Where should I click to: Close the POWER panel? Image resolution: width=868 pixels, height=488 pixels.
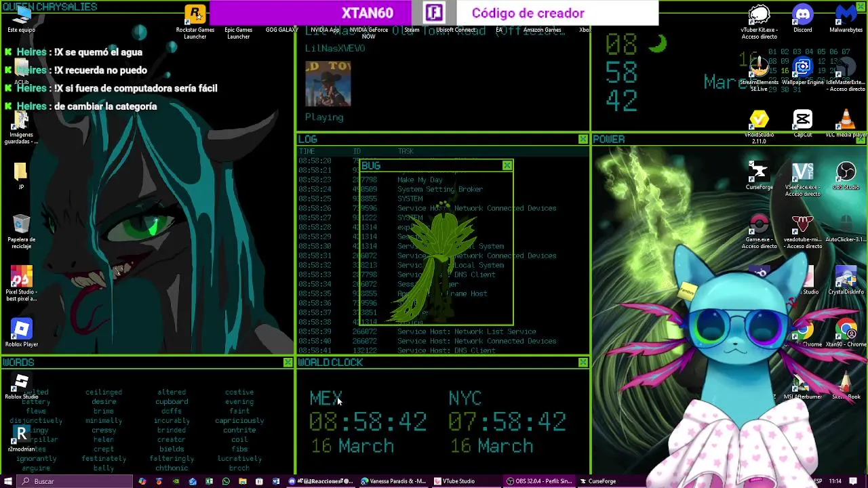860,139
